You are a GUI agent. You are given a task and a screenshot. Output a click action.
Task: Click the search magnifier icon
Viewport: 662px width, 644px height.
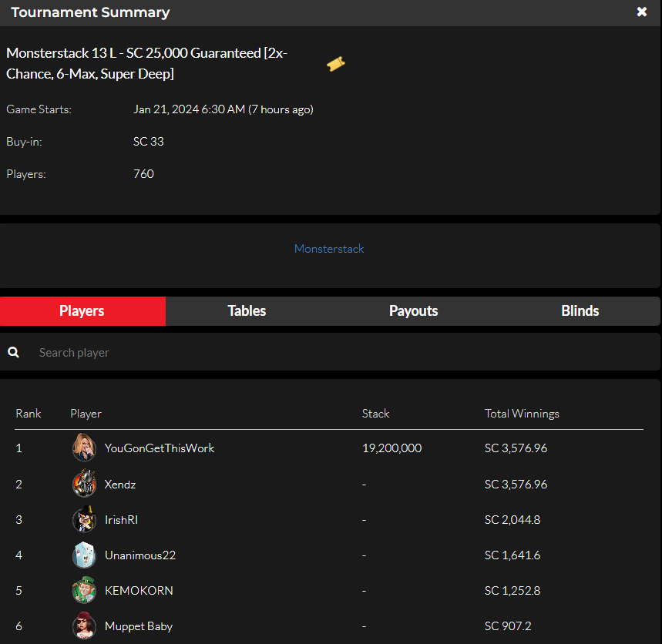click(x=14, y=352)
